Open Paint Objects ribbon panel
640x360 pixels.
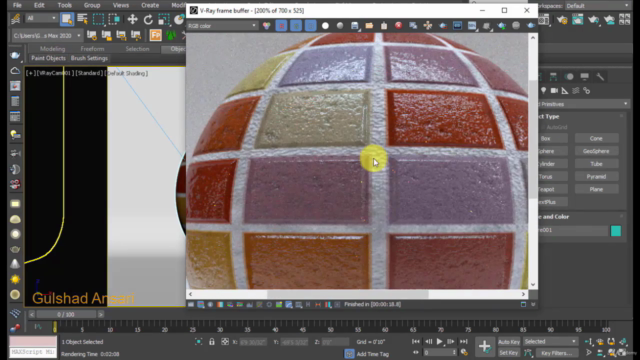[48, 58]
